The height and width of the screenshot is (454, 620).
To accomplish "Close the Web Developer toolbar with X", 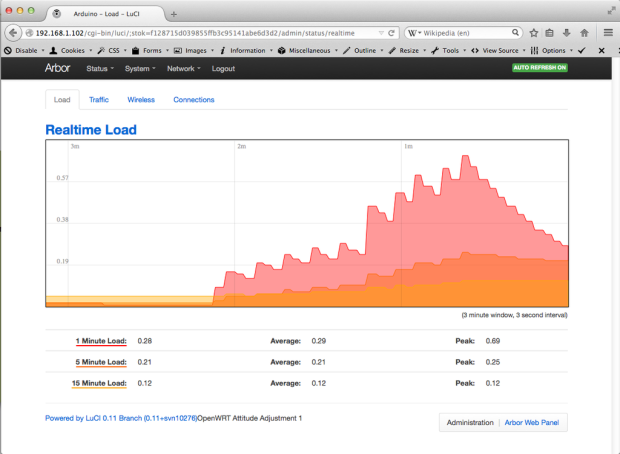I will 601,50.
